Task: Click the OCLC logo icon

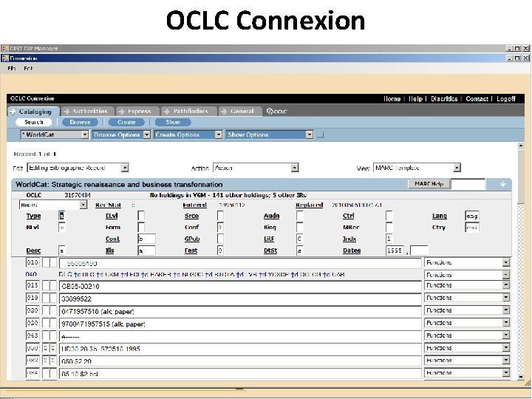Action: (276, 112)
